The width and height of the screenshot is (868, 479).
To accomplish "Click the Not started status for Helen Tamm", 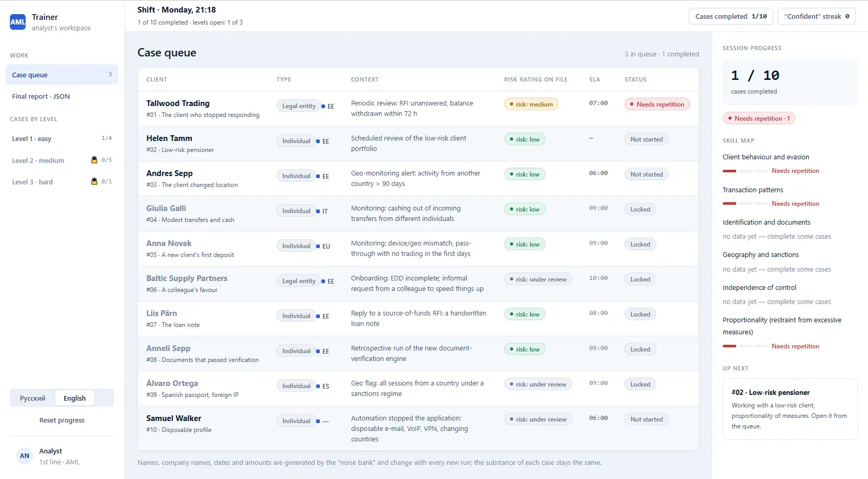I will pos(646,139).
